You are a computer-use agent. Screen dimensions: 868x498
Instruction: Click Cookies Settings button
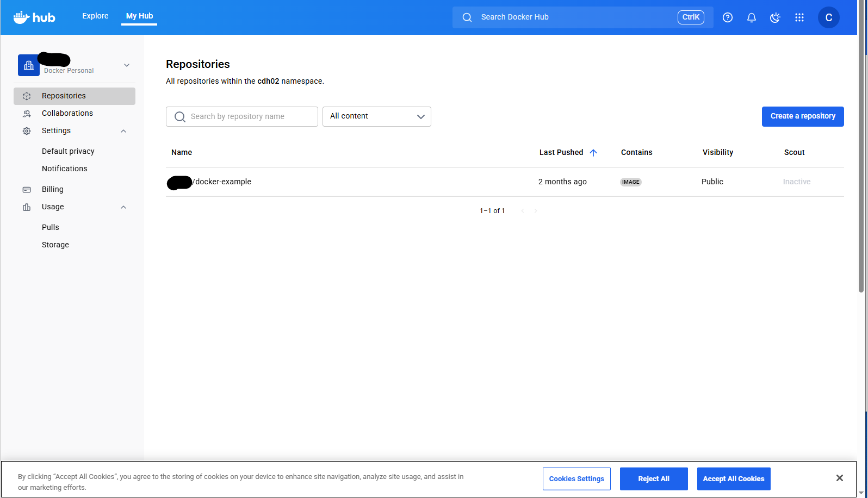coord(576,479)
